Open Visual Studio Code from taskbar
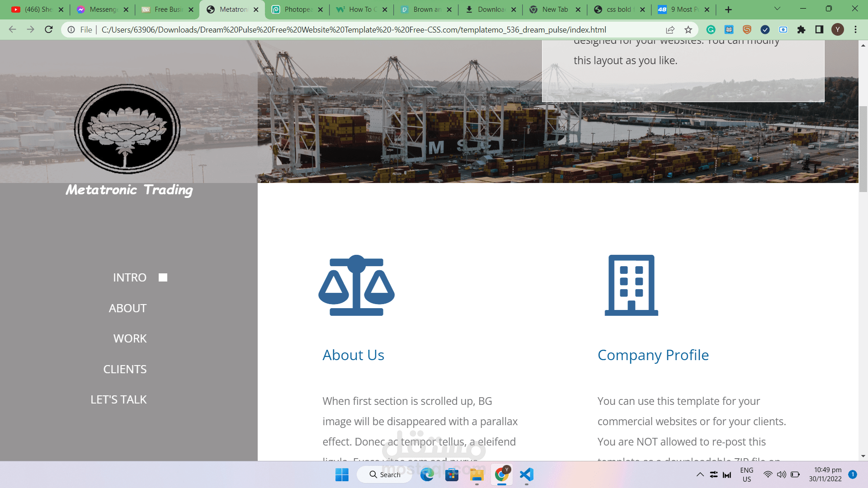This screenshot has width=868, height=488. click(x=526, y=474)
